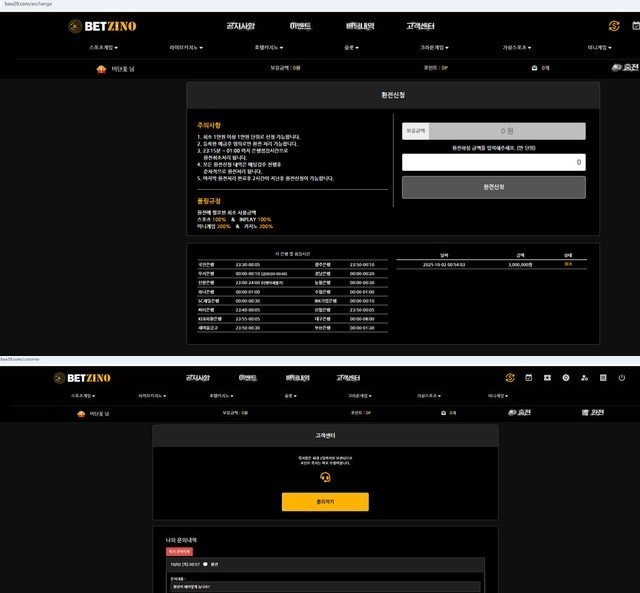Click the 환전 exchange icon in lower user bar
The image size is (640, 593).
(593, 412)
